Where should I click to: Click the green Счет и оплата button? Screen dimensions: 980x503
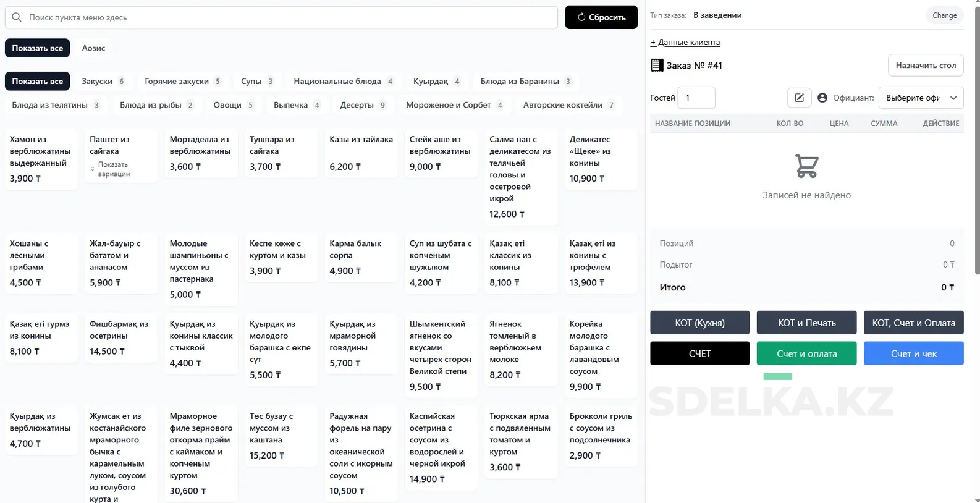[806, 353]
